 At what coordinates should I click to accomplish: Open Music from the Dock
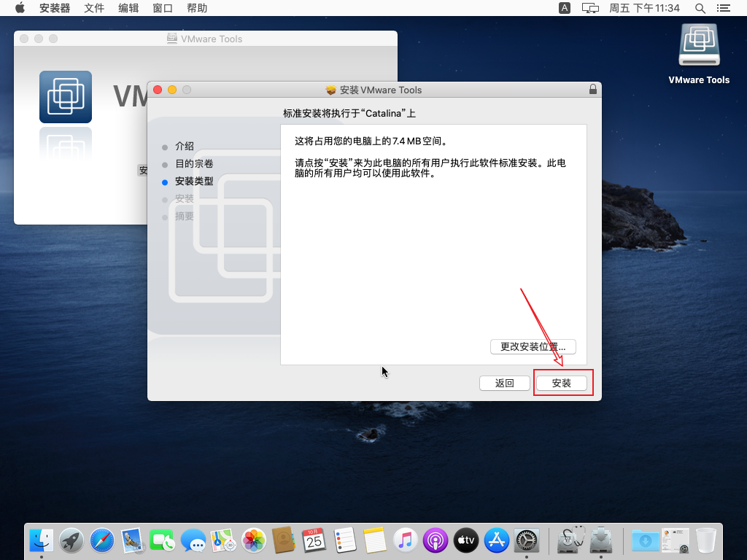[x=405, y=540]
